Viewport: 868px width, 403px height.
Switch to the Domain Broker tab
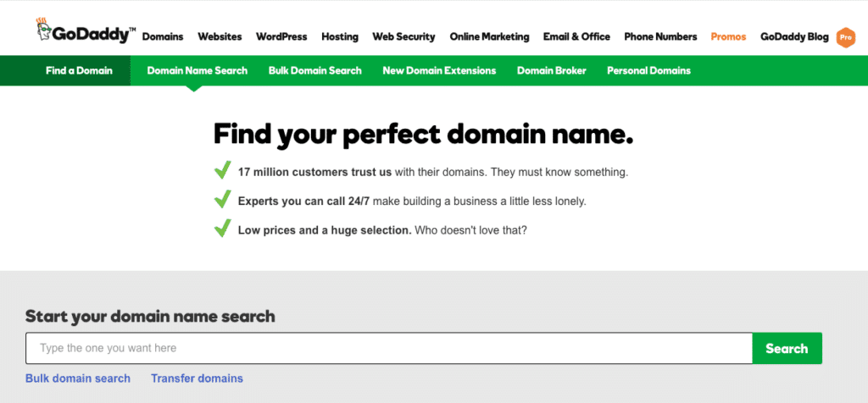[x=551, y=71]
